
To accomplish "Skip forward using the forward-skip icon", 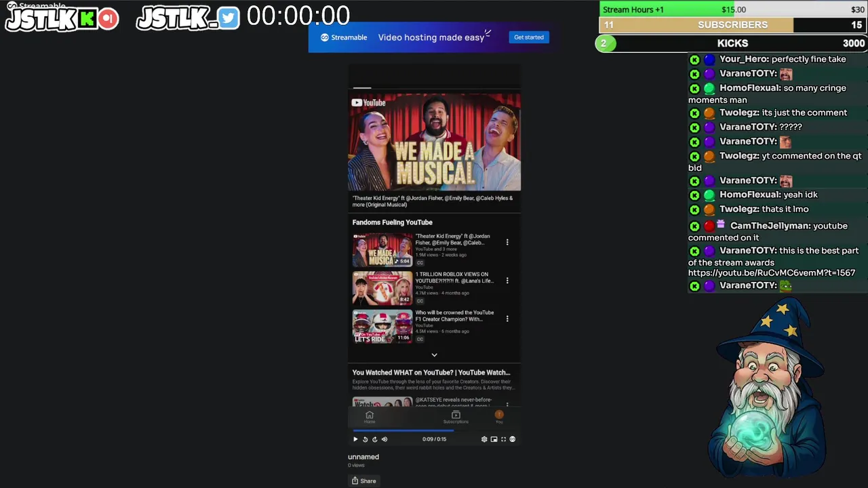I will 374,439.
